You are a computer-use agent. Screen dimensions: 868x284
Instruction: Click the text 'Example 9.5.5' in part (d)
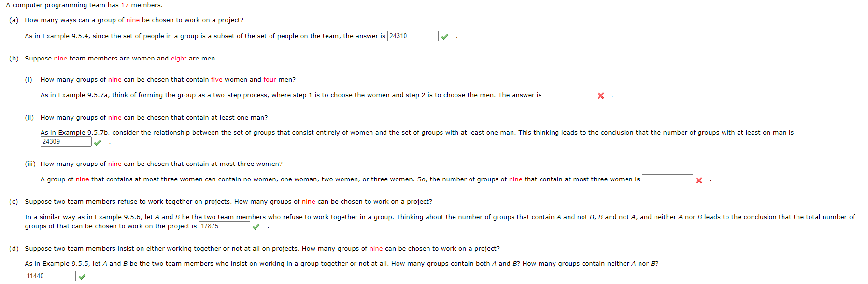pos(66,264)
